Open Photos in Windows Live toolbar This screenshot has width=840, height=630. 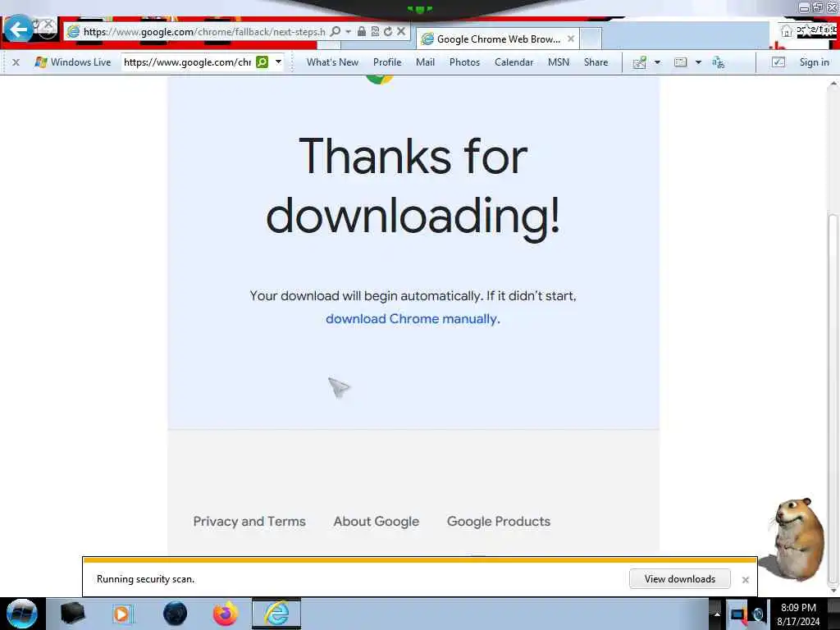464,62
